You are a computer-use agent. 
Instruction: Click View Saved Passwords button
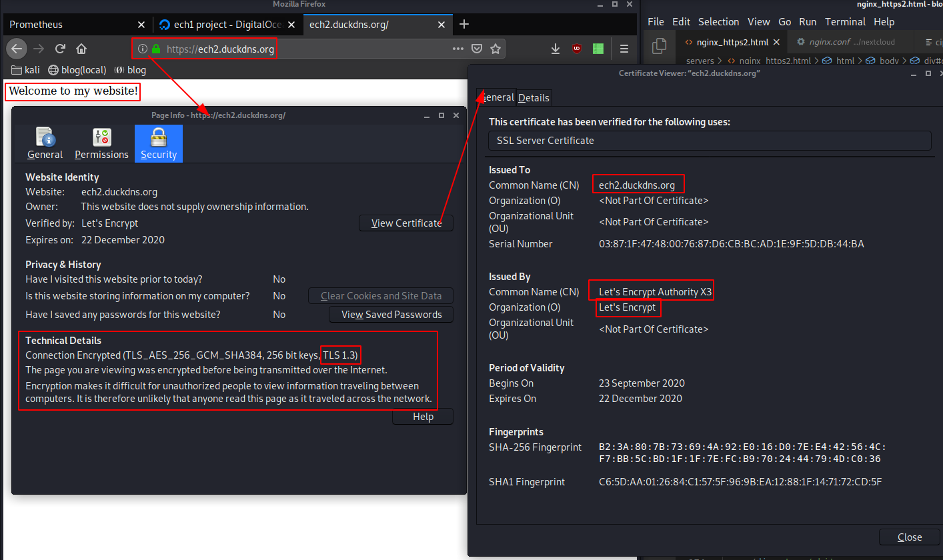(391, 314)
